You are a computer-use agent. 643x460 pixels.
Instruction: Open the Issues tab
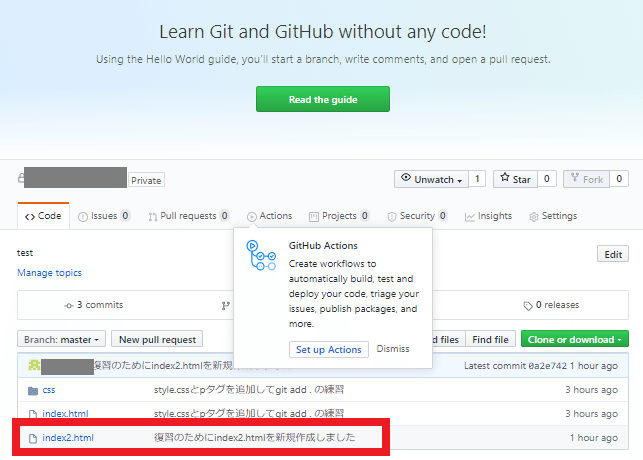click(104, 216)
